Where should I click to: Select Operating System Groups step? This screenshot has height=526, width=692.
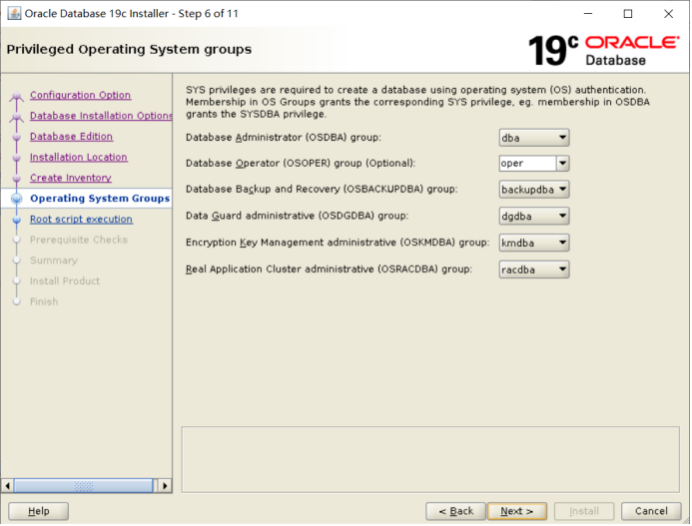click(x=100, y=199)
